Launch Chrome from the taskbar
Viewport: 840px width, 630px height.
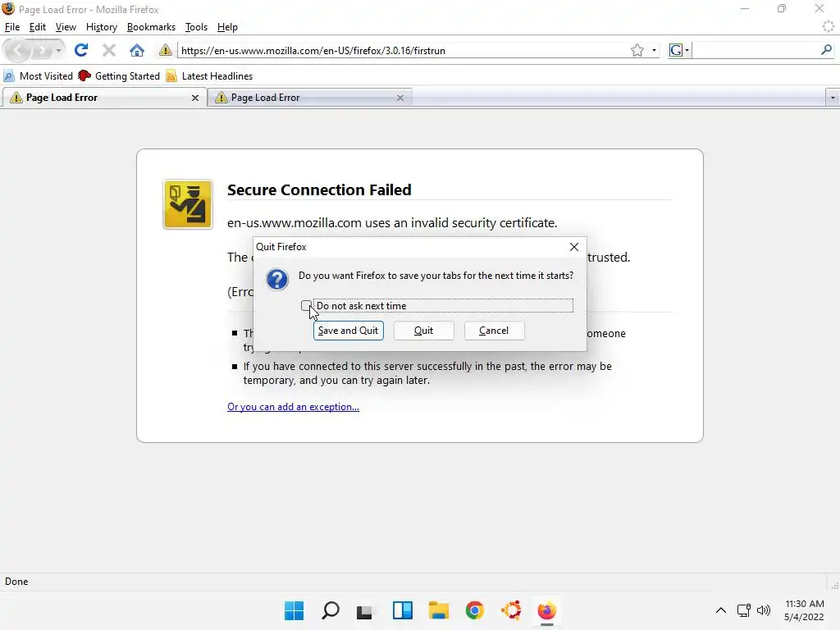click(475, 610)
